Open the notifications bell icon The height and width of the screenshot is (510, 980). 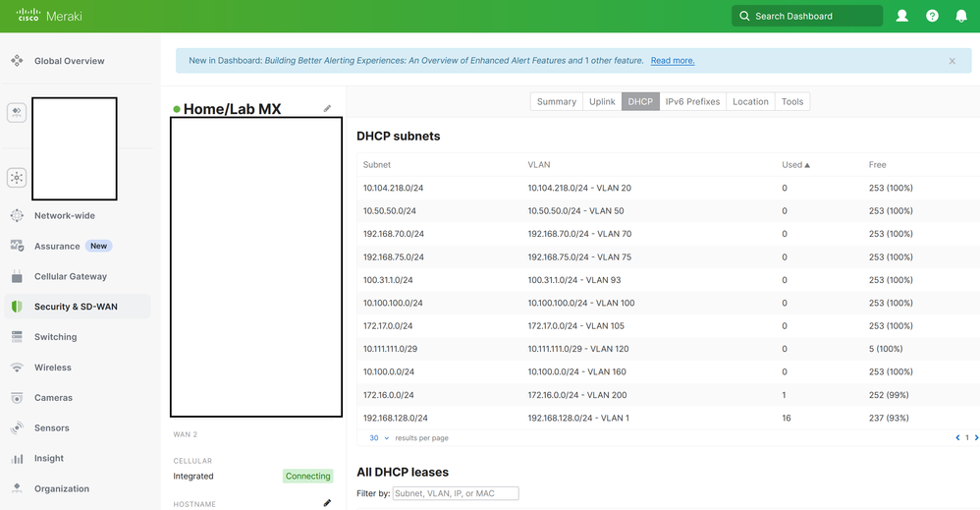point(961,16)
